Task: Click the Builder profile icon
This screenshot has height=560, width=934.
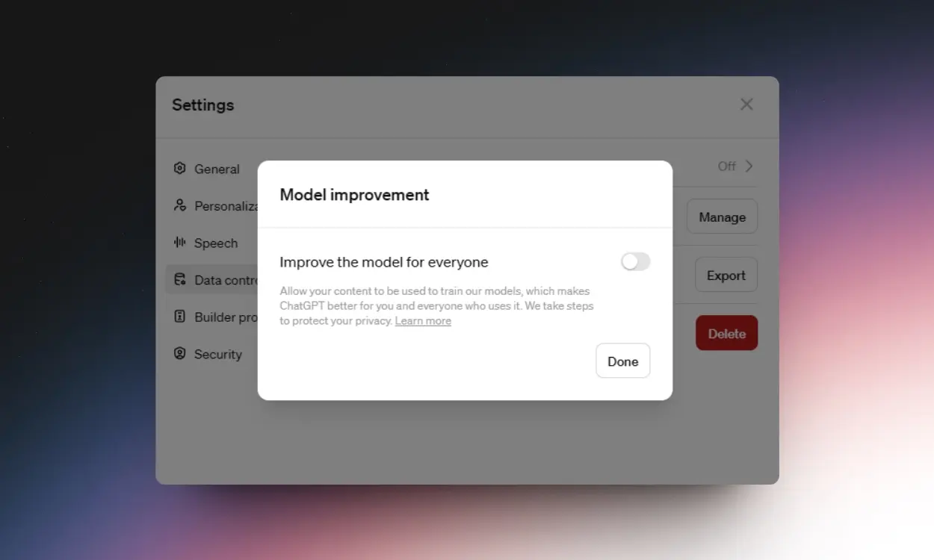Action: coord(179,317)
